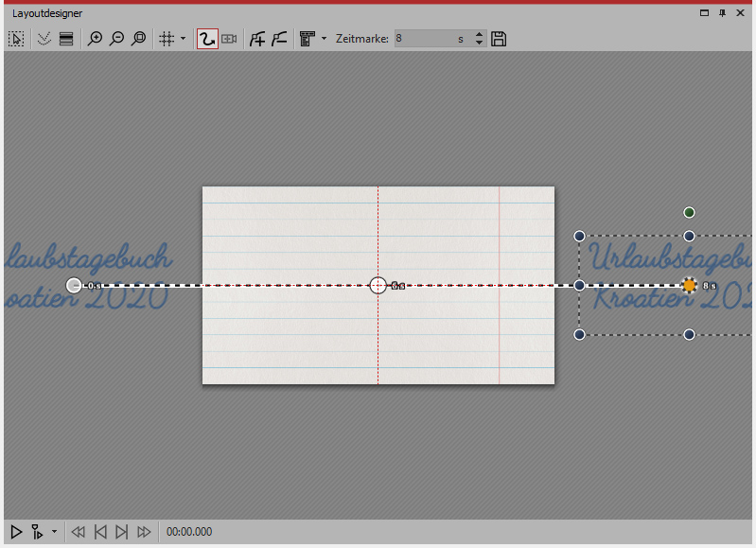Click the zoom to fit icon
756x548 pixels.
tap(139, 39)
